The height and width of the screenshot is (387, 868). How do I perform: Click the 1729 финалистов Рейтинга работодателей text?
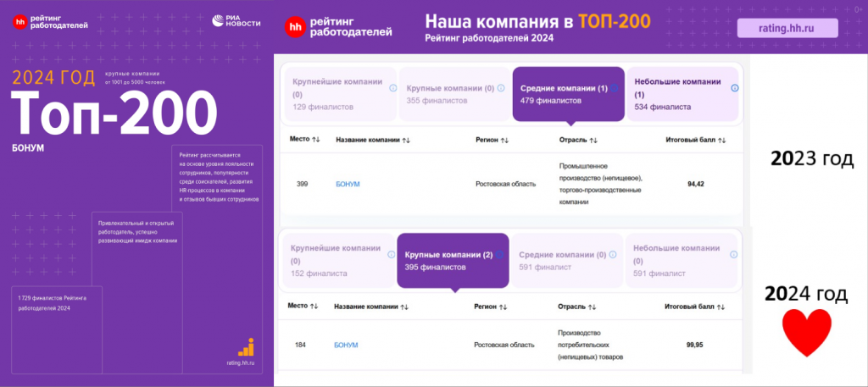click(53, 303)
